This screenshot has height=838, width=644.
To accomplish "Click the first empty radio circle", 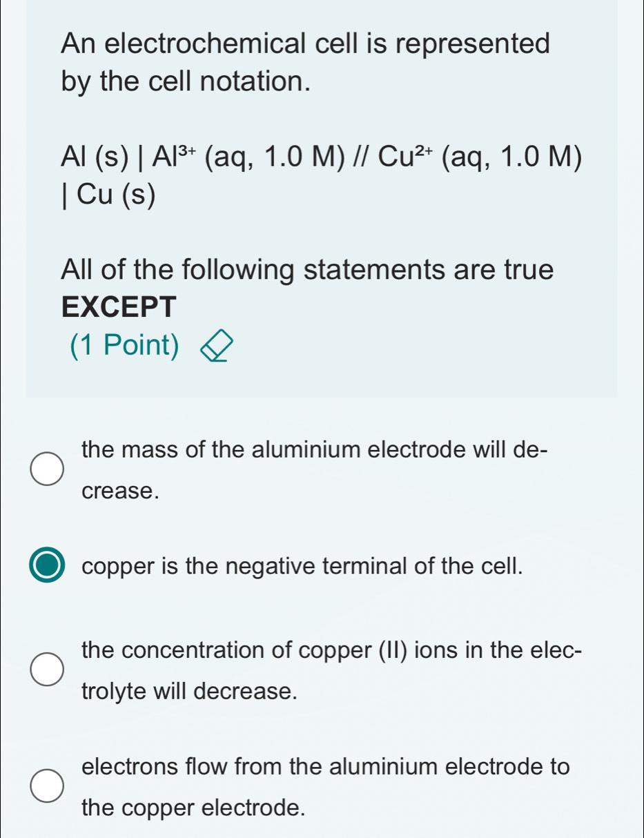I will pyautogui.click(x=46, y=469).
